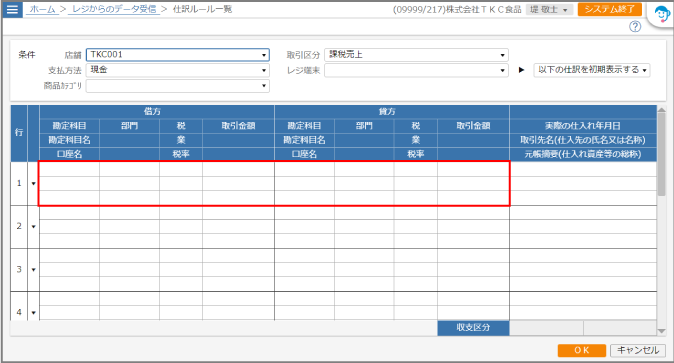
Task: Click the システム終了 button
Action: 610,9
